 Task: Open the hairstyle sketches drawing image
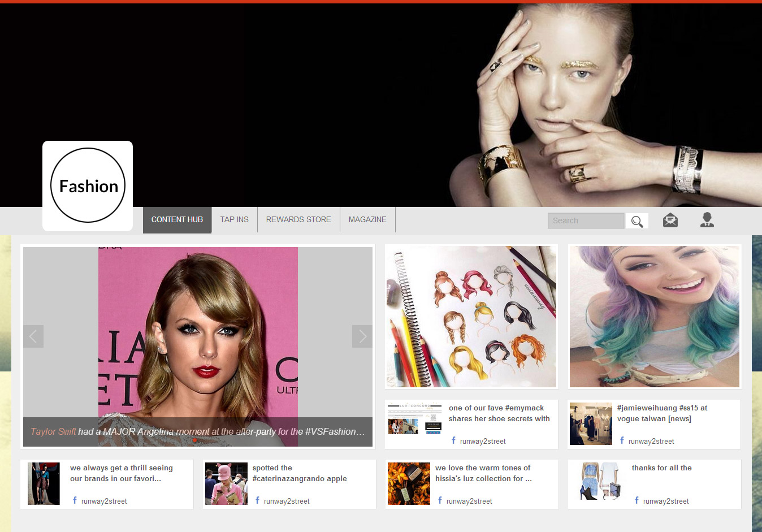[x=471, y=317]
